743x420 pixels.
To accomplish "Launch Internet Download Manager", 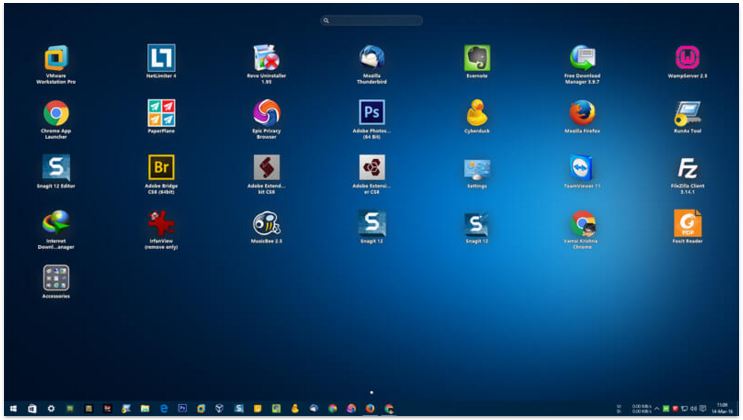I will click(56, 222).
